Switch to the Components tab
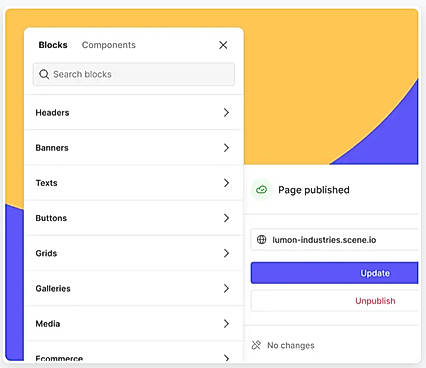This screenshot has width=426, height=368. [109, 45]
